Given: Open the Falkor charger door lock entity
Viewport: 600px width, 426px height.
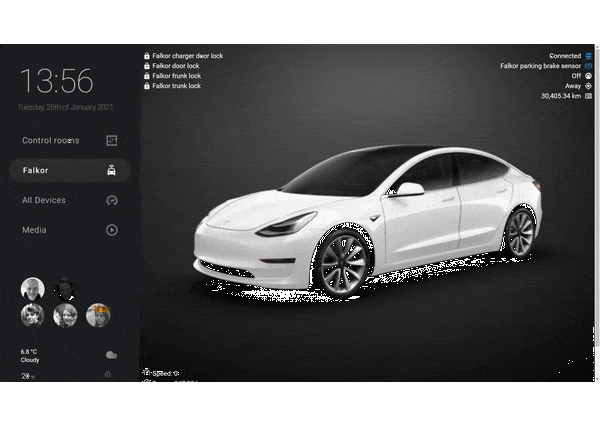Looking at the screenshot, I should pos(188,56).
